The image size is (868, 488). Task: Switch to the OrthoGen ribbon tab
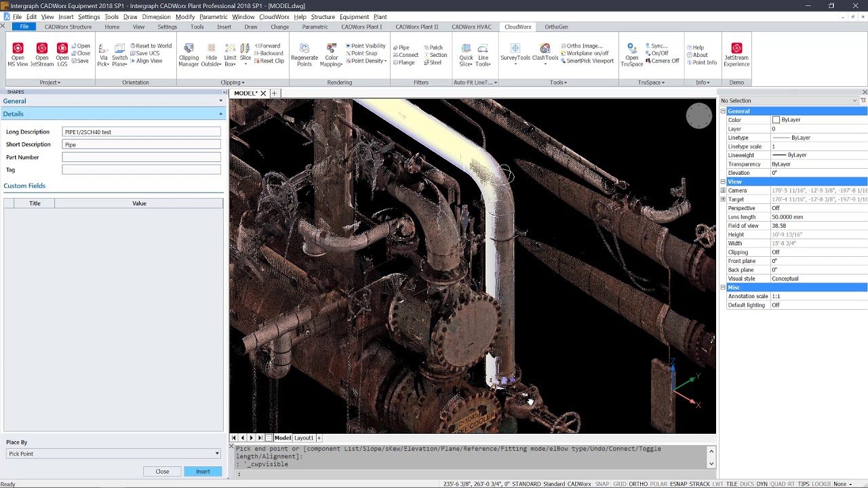[x=556, y=27]
